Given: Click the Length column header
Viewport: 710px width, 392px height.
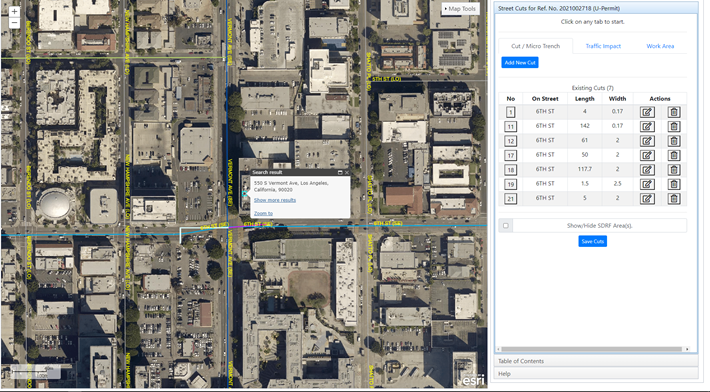Looking at the screenshot, I should (585, 98).
